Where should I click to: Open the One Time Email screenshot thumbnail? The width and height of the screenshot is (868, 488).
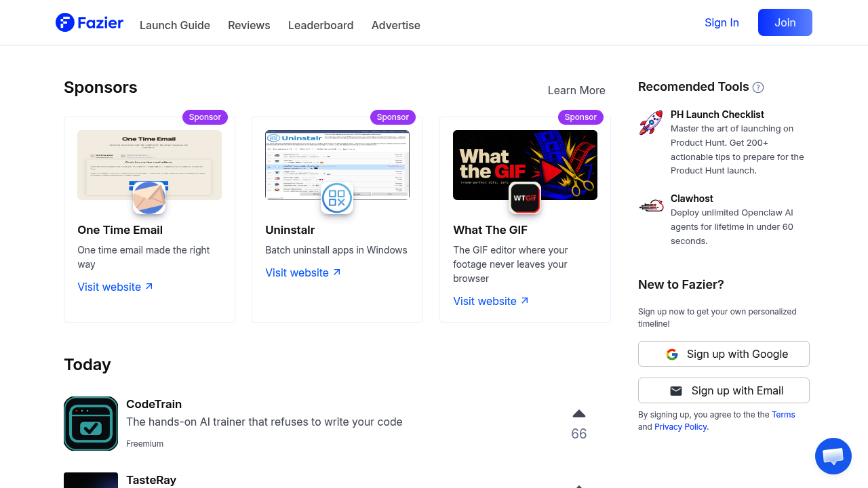point(149,165)
